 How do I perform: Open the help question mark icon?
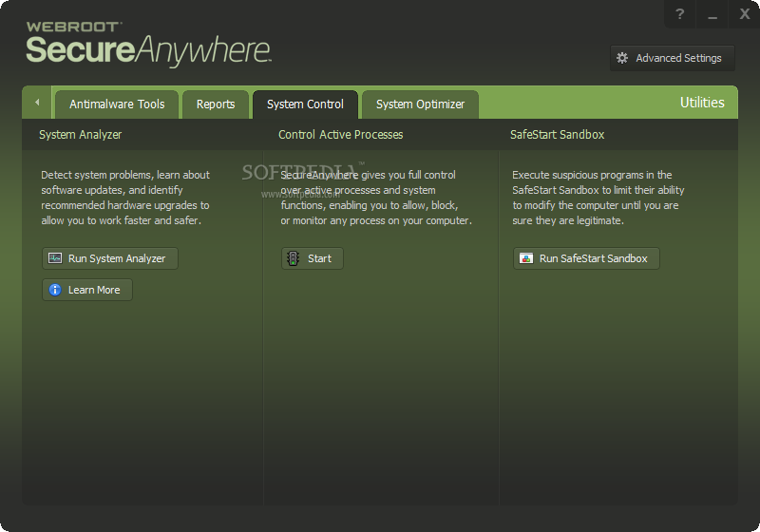click(679, 14)
